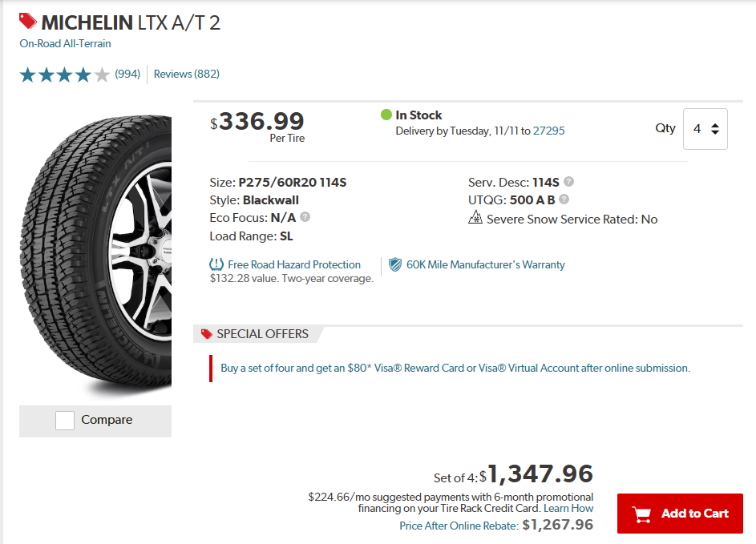Tick the Compare checkbox
Viewport: 756px width, 544px height.
point(65,420)
